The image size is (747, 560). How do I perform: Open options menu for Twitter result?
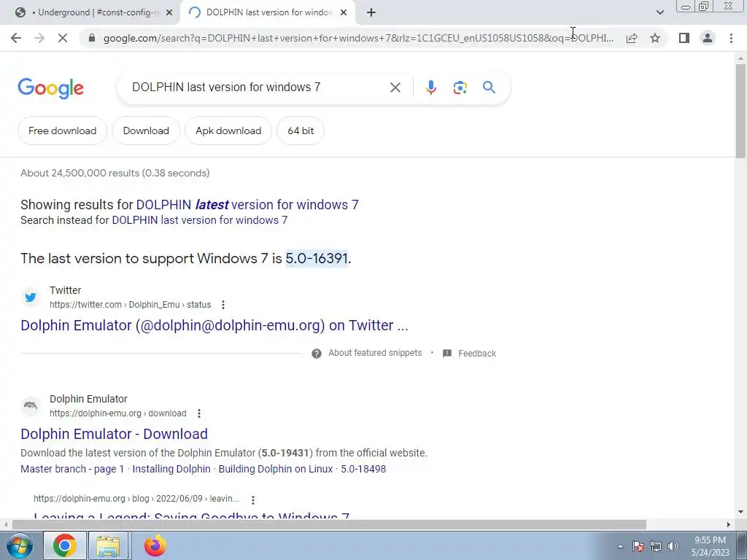click(x=223, y=305)
